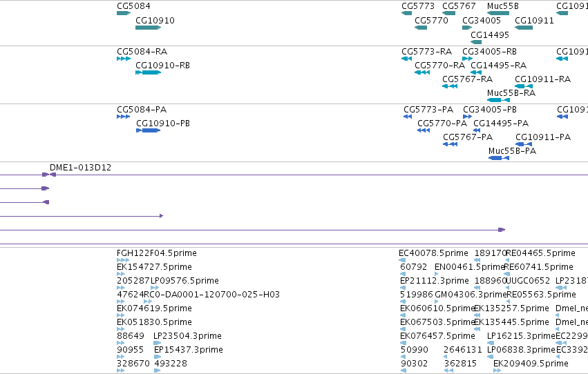Click the EC40078.5prime EST label

point(433,253)
